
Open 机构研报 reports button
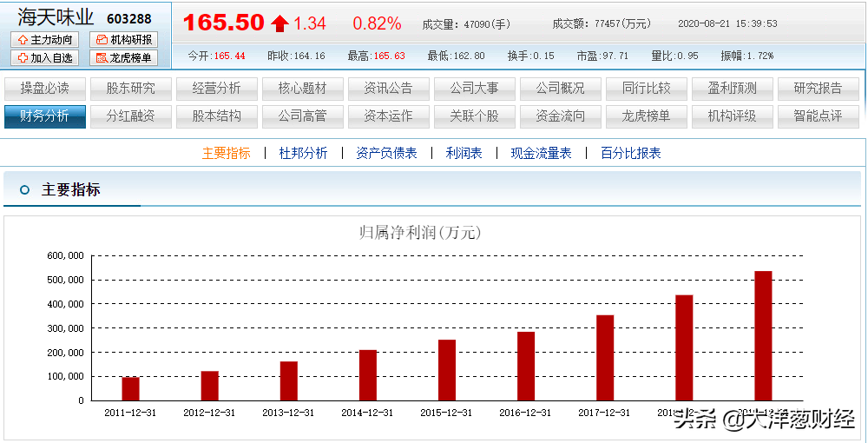tap(123, 40)
